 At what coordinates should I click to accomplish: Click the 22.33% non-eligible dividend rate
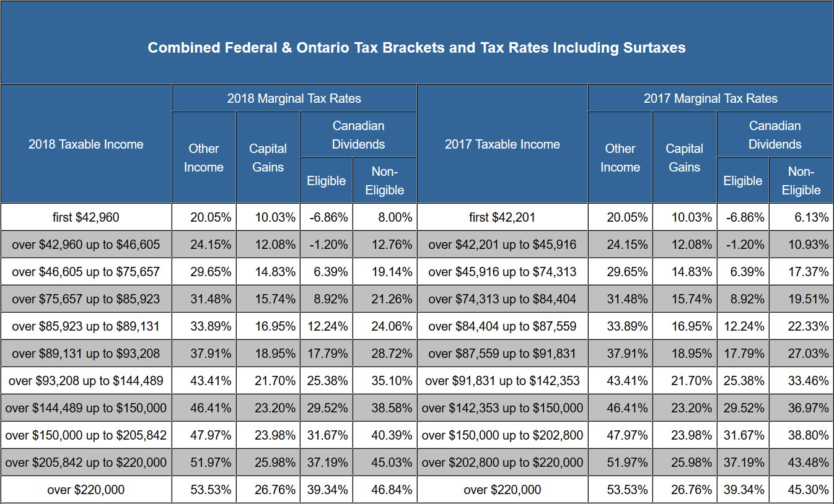click(801, 326)
